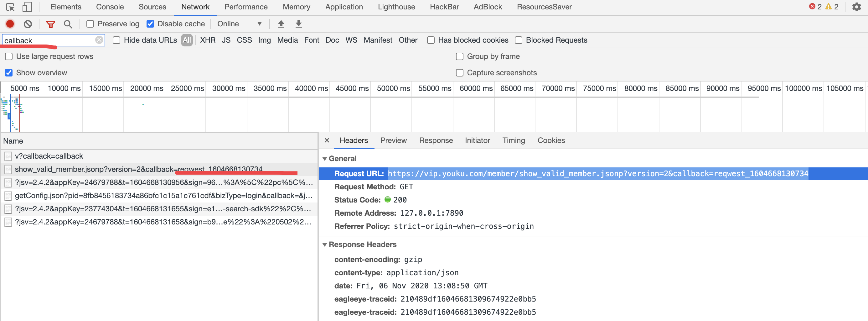Click the red error count badge
The image size is (868, 321).
click(815, 7)
